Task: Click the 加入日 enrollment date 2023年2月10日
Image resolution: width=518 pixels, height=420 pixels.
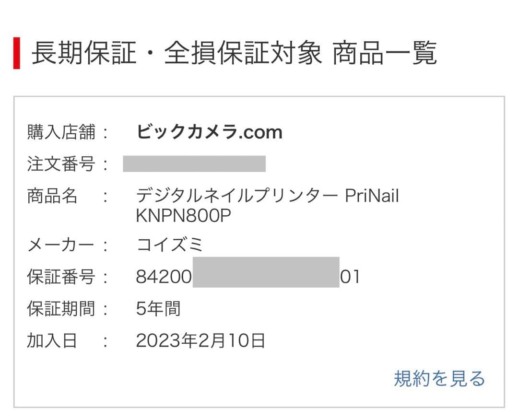Action: click(x=201, y=340)
